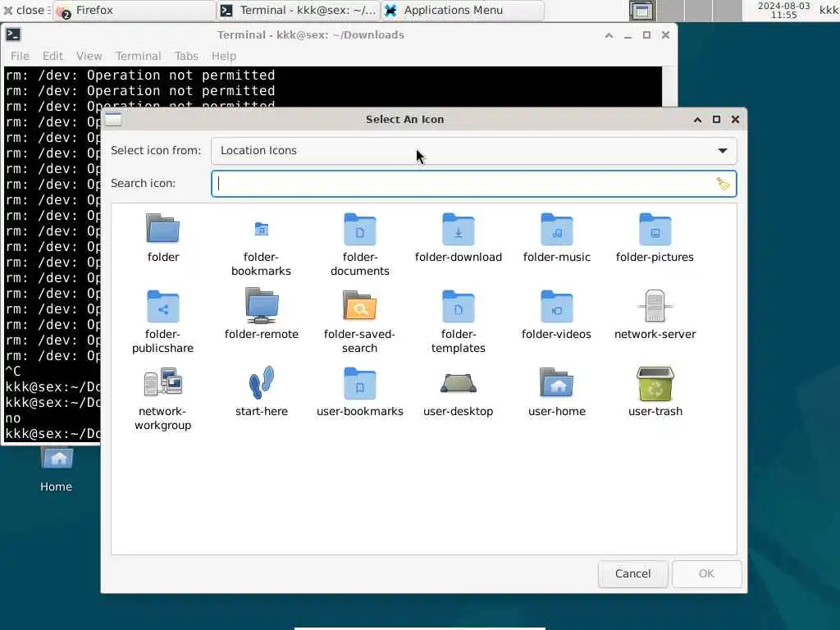
Task: Pick the network-server icon
Action: coord(655,305)
